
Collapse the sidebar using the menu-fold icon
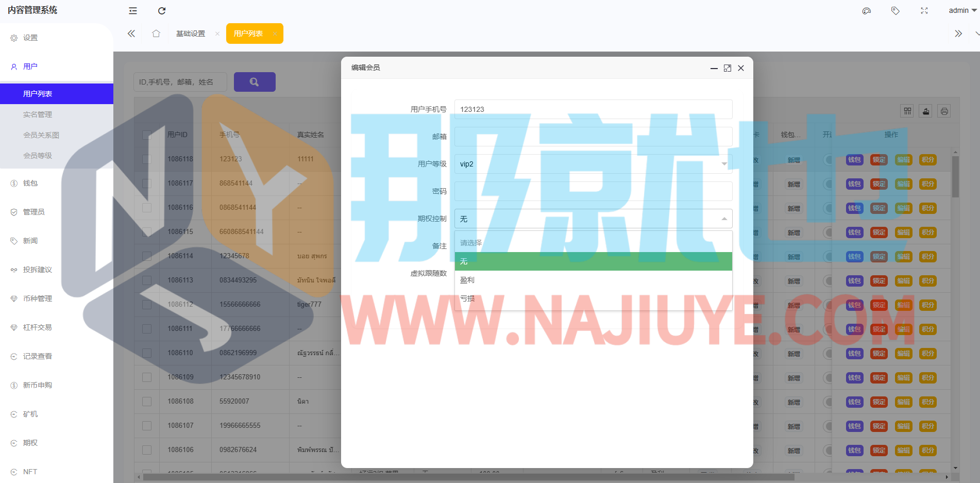(x=133, y=11)
